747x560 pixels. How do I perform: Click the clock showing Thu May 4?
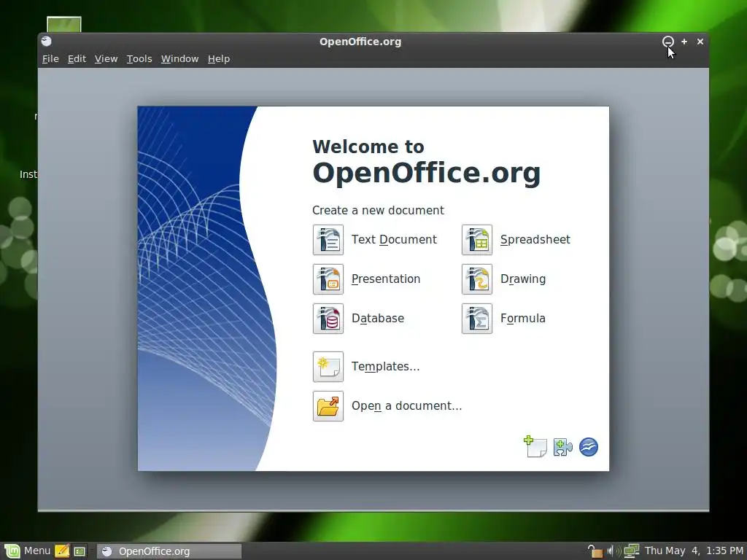[694, 551]
